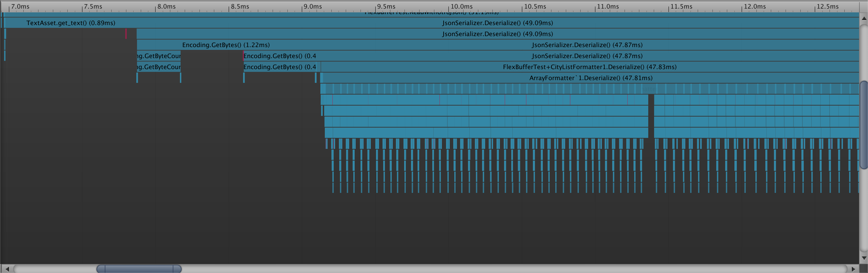Select the upper Encoding.GetBytes() (0.4 sample bar
Screen dimensions: 868x273
coord(280,56)
